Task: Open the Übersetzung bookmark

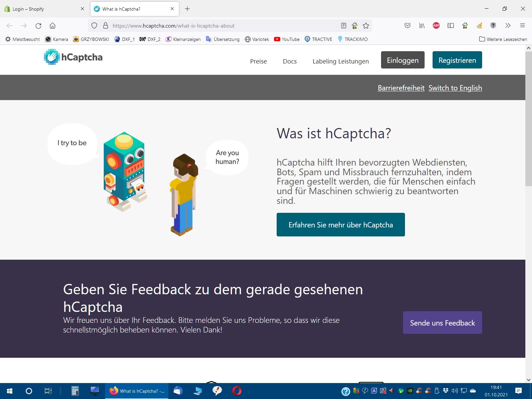Action: 223,39
